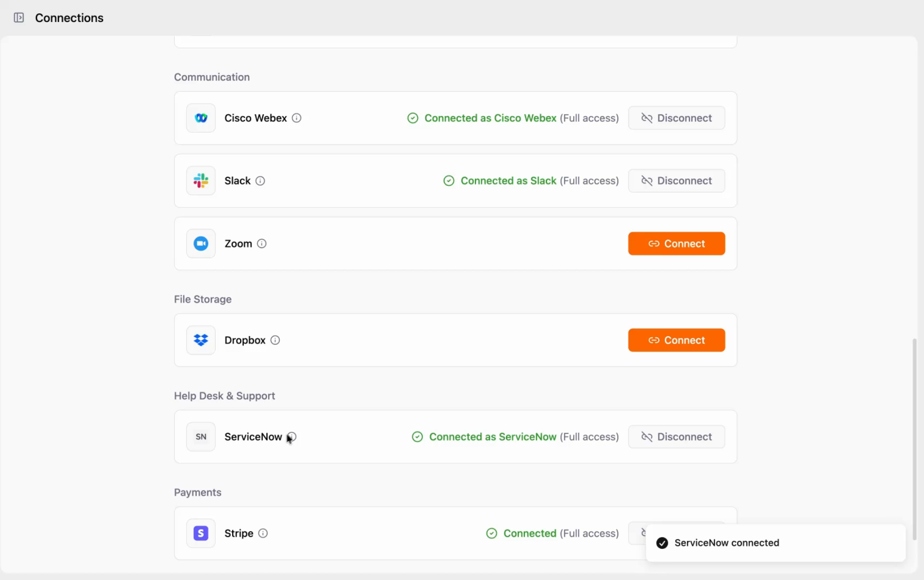Open the Slack info icon

[260, 181]
